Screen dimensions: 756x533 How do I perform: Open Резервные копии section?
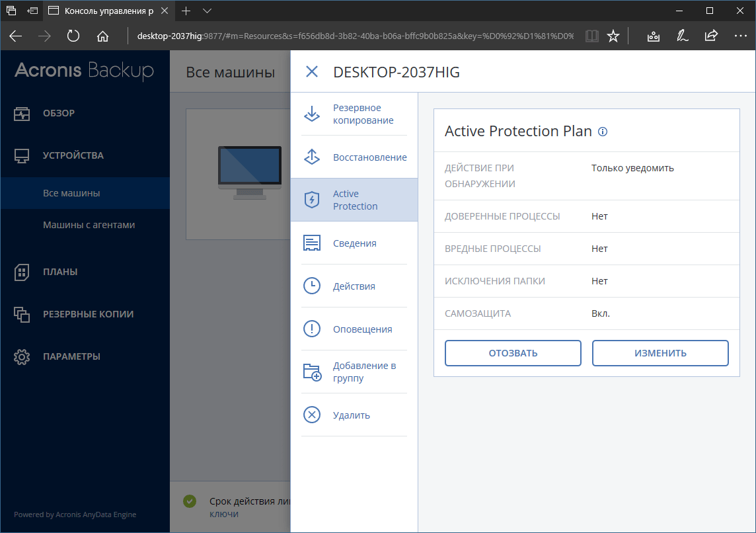click(89, 314)
